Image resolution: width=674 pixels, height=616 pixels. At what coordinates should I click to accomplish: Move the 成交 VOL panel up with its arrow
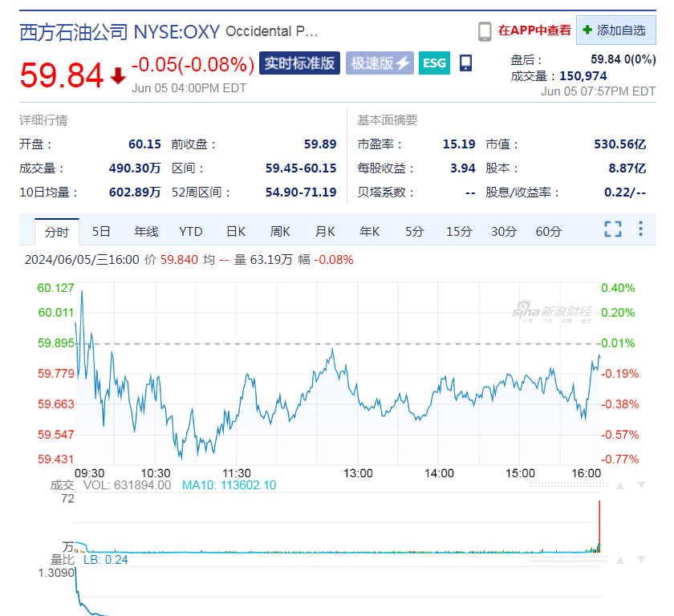pos(619,484)
